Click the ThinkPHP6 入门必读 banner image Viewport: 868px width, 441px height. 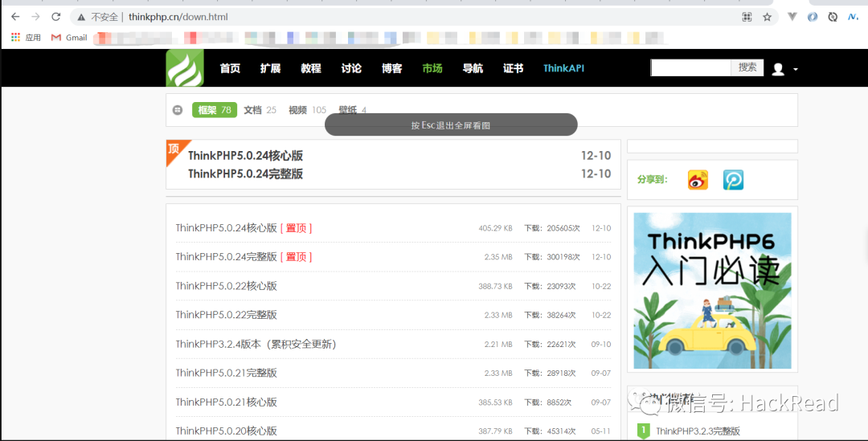point(712,291)
